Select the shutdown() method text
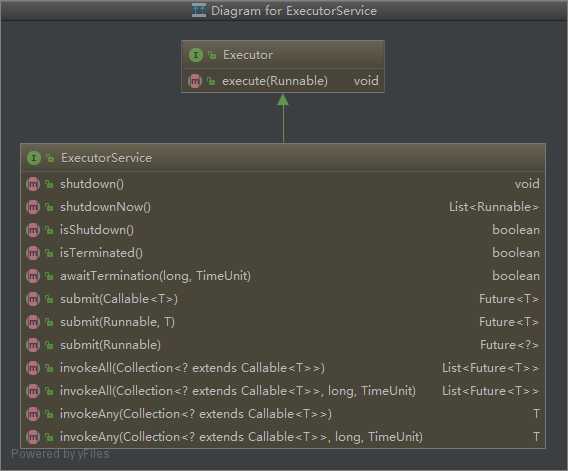Image resolution: width=568 pixels, height=471 pixels. point(92,184)
